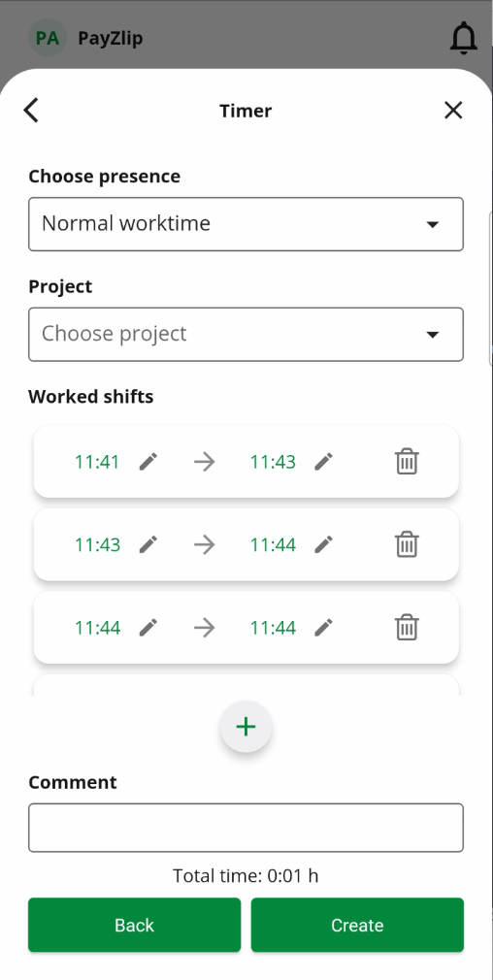Open the Normal worktime presence dropdown

pos(246,224)
